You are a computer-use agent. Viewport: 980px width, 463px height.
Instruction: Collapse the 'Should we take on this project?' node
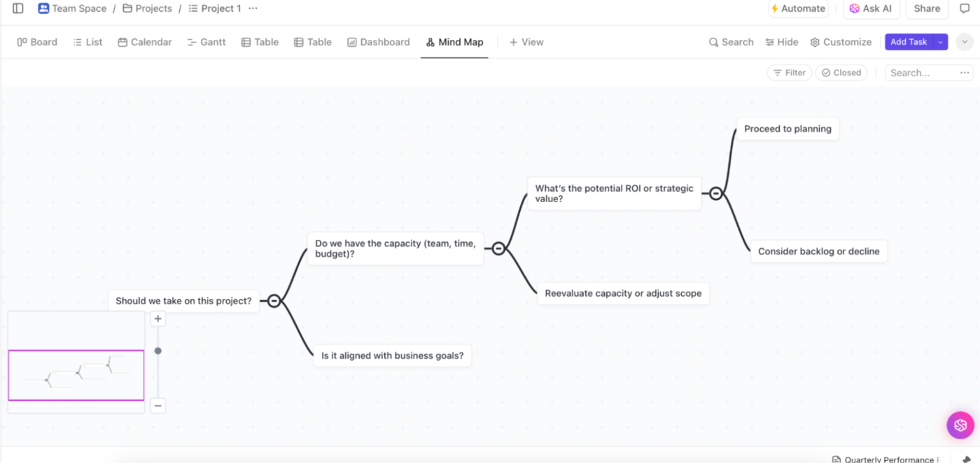(x=274, y=301)
